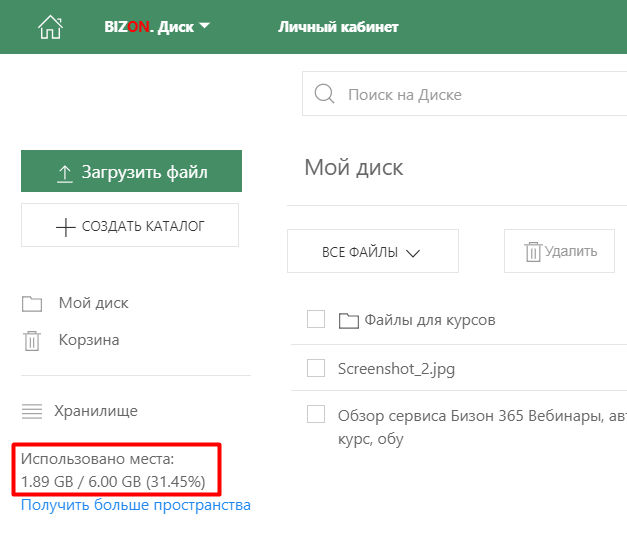Viewport: 627px width, 546px height.
Task: Select the Screenshot_2.jpg checkbox
Action: coord(316,369)
